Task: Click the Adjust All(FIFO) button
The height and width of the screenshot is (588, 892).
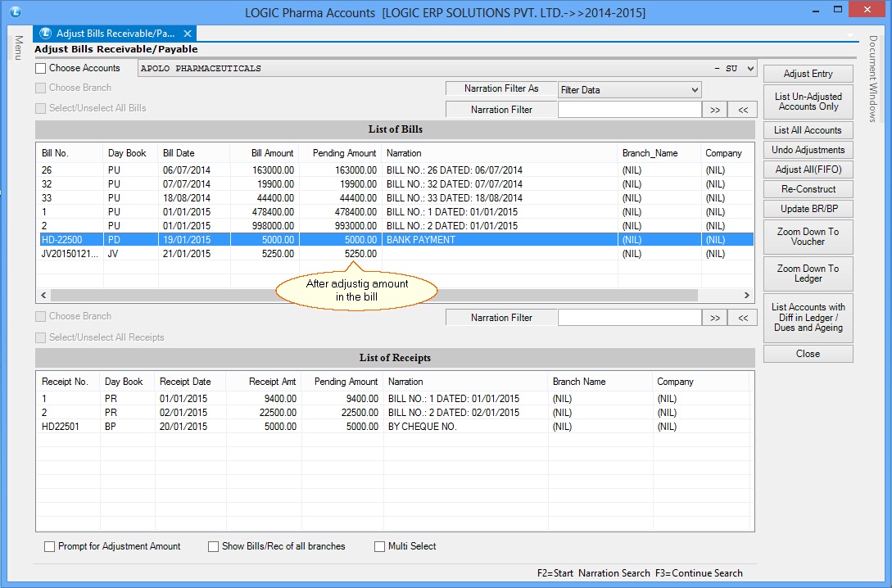Action: [x=808, y=170]
